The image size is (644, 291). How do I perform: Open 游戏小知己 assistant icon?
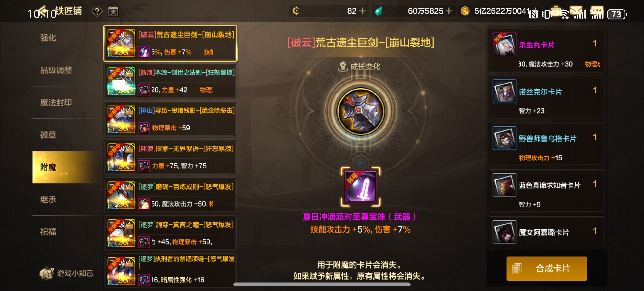coord(47,273)
